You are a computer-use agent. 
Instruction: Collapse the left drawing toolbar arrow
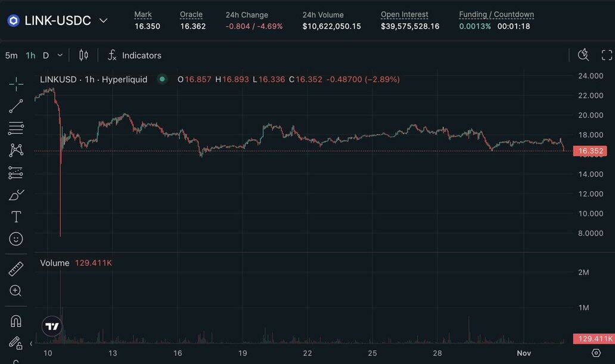pyautogui.click(x=31, y=344)
